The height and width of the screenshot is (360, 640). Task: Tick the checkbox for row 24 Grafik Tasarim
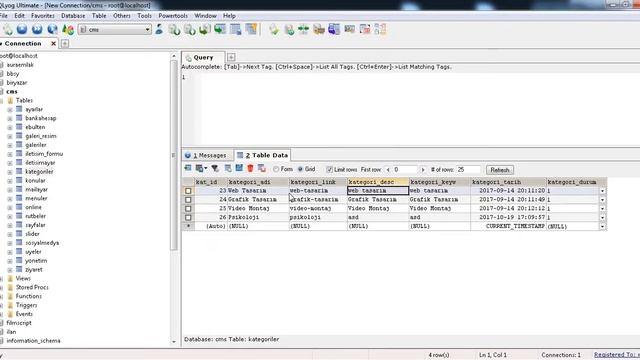coord(188,200)
